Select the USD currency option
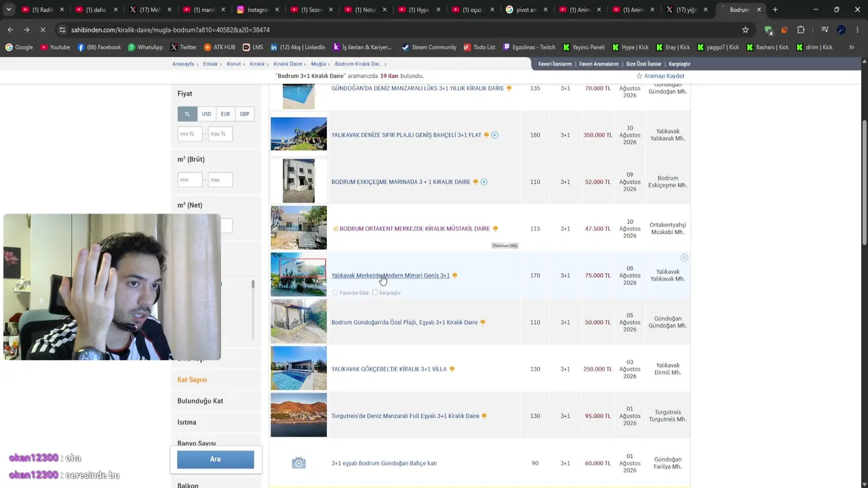Image resolution: width=868 pixels, height=488 pixels. 206,114
